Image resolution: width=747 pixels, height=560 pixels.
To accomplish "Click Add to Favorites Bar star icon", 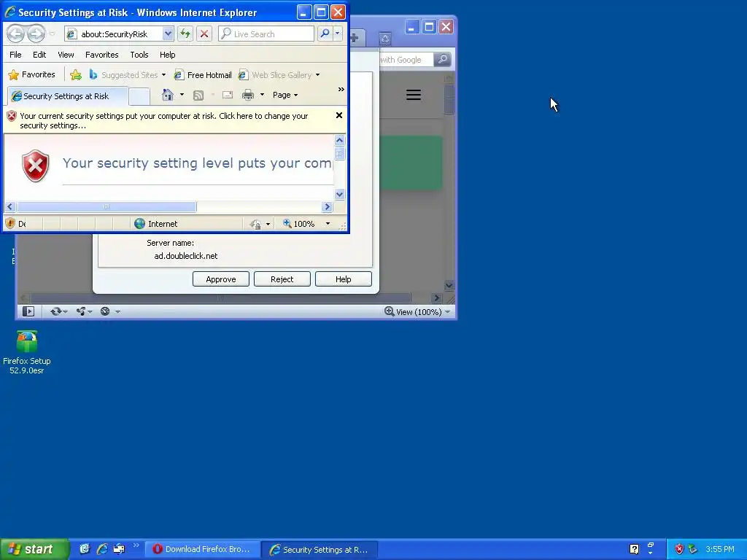I will (x=75, y=75).
